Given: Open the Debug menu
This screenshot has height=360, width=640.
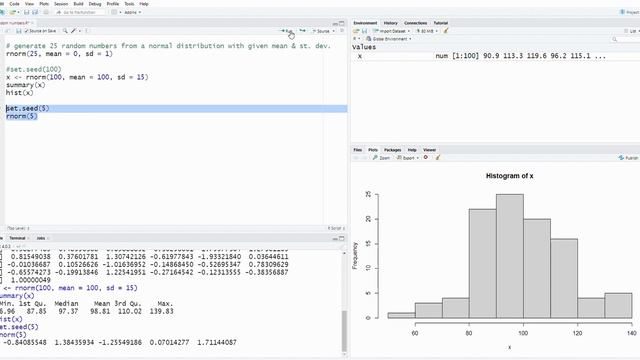Looking at the screenshot, I should 95,4.
